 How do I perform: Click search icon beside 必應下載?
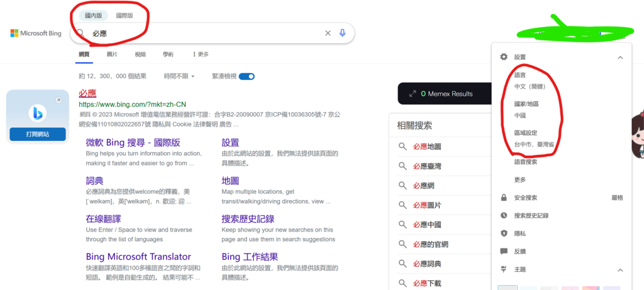(402, 283)
